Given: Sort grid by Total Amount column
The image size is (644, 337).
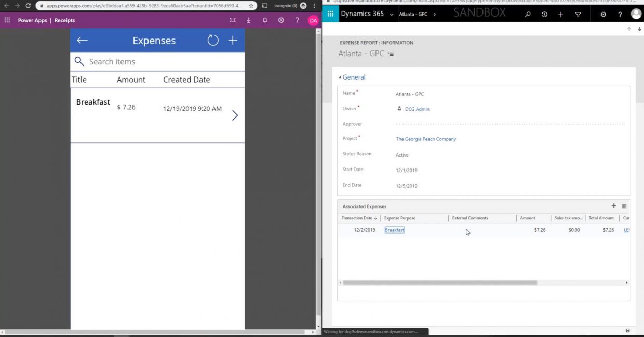Looking at the screenshot, I should (x=601, y=218).
